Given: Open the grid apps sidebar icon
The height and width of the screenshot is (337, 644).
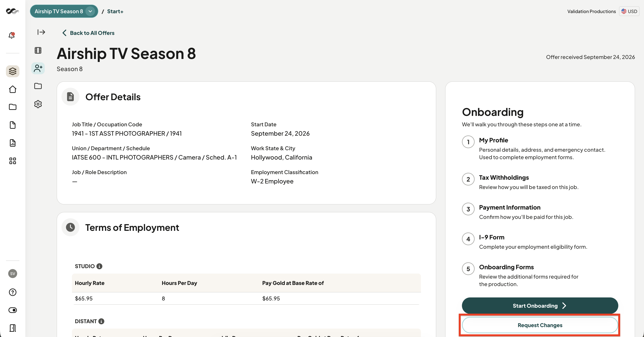Looking at the screenshot, I should point(12,161).
